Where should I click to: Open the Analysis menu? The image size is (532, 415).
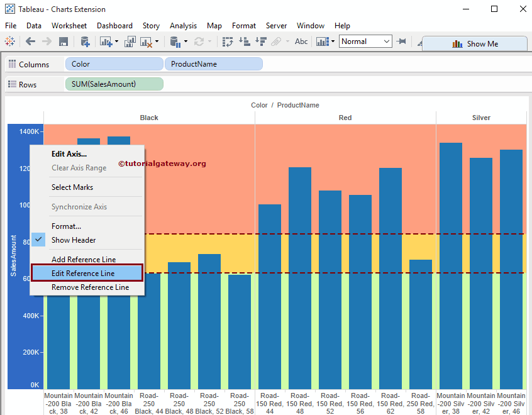pyautogui.click(x=183, y=26)
